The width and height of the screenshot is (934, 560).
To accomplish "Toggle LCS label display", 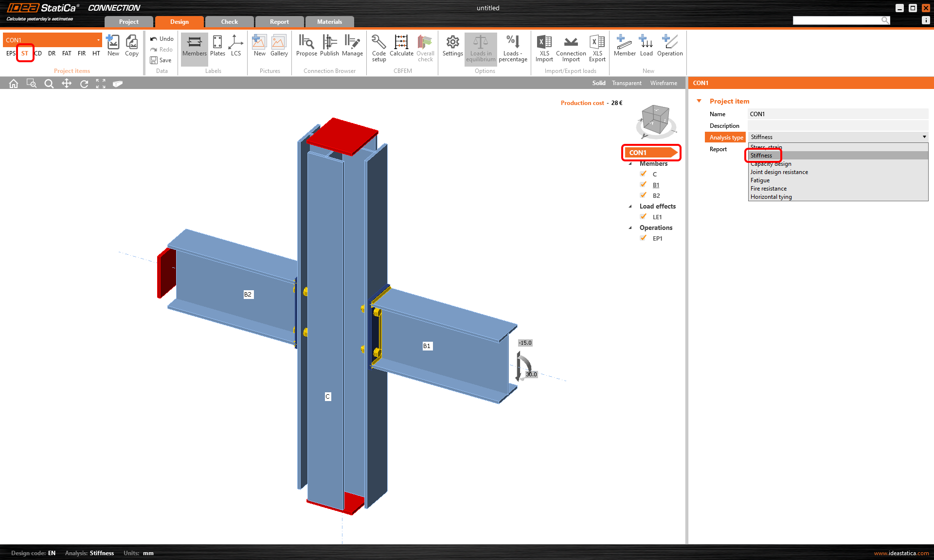I will (236, 46).
